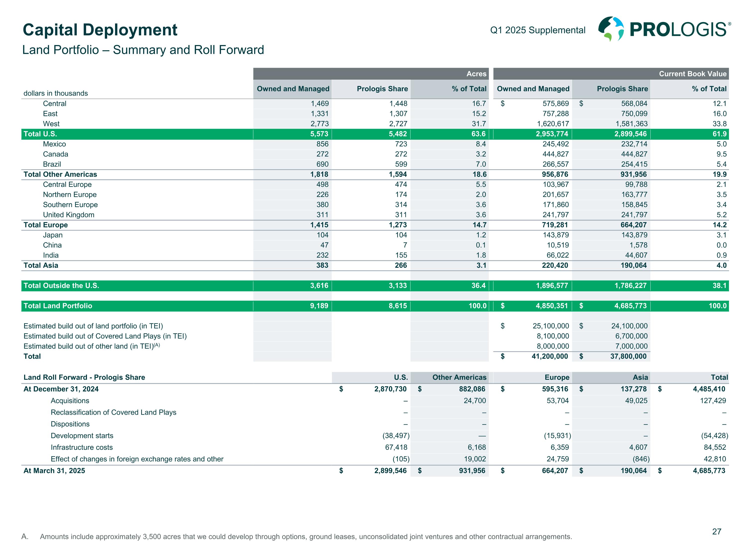The width and height of the screenshot is (747, 560).
Task: Click the Development starts row label
Action: (x=82, y=436)
